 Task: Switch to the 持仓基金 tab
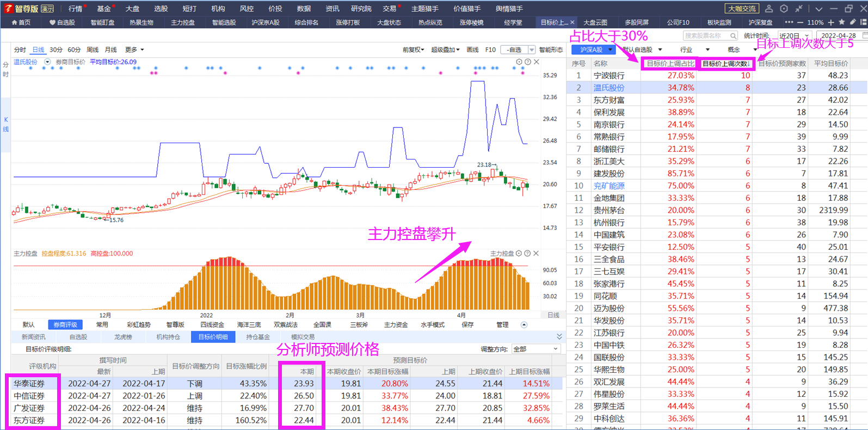click(x=258, y=337)
